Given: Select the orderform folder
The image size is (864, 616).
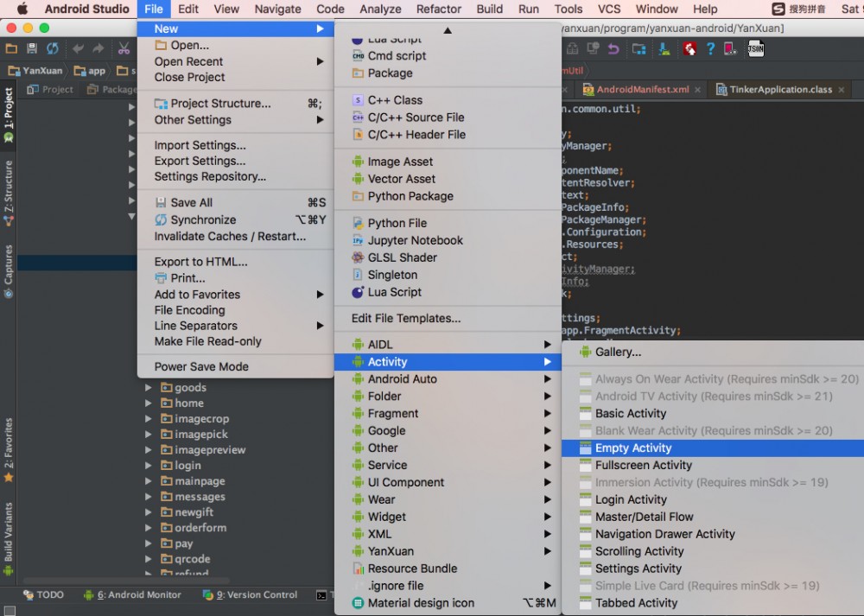Looking at the screenshot, I should point(194,528).
